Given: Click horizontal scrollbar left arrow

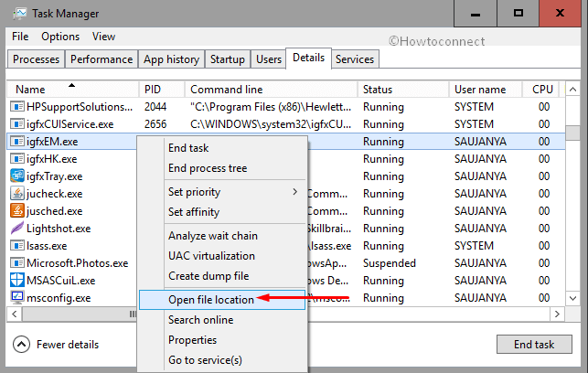Looking at the screenshot, I should click(x=15, y=314).
